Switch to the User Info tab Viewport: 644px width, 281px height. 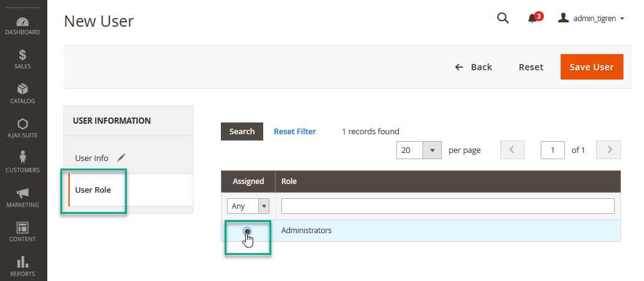(92, 158)
